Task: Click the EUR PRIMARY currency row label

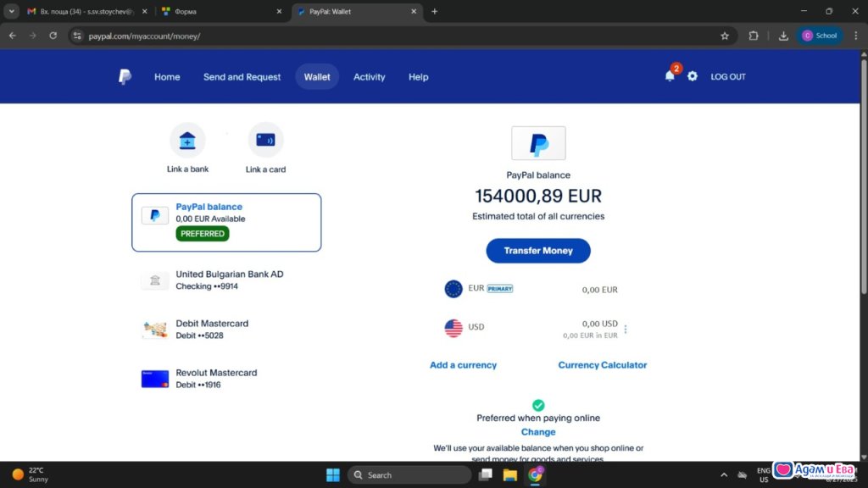Action: pyautogui.click(x=491, y=288)
